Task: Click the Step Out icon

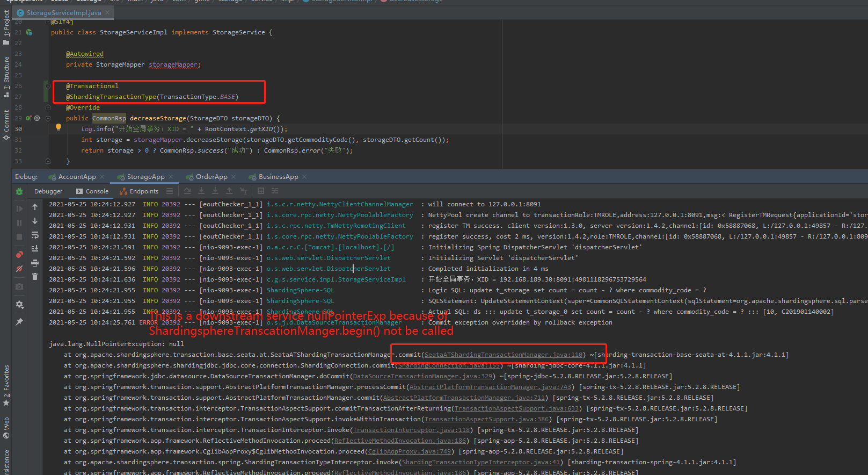Action: (229, 191)
